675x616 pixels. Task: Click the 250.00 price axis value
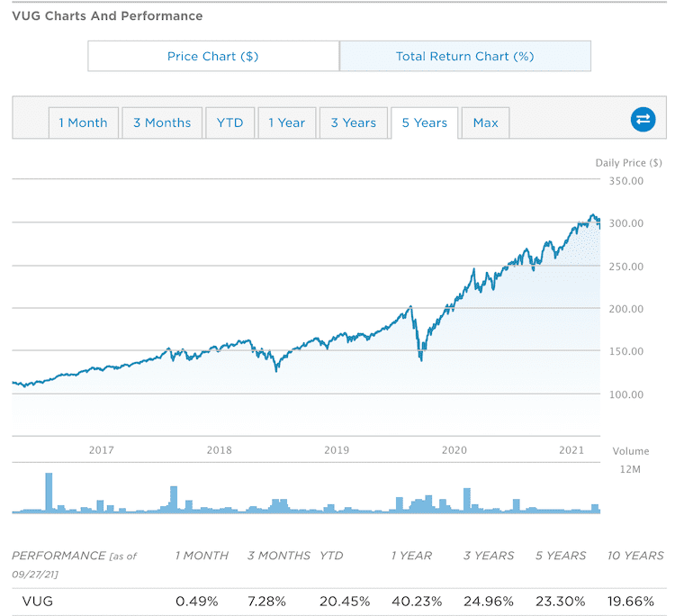[625, 267]
